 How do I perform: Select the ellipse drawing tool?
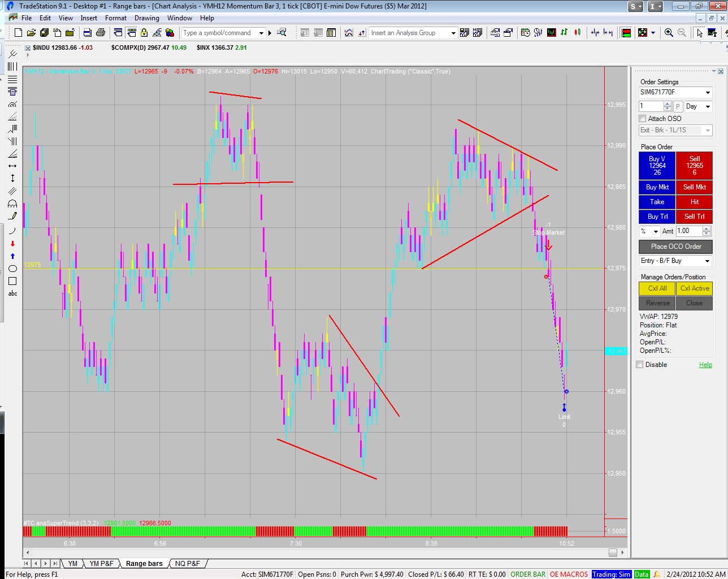click(x=12, y=269)
